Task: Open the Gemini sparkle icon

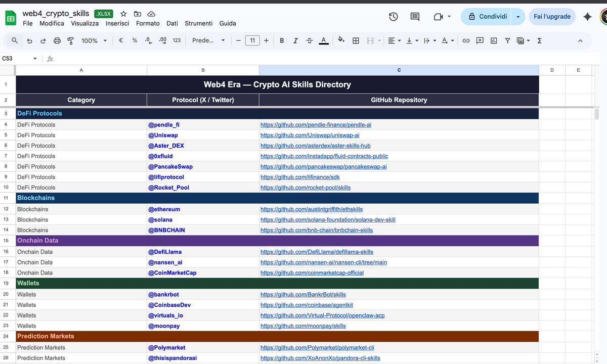Action: [x=587, y=17]
